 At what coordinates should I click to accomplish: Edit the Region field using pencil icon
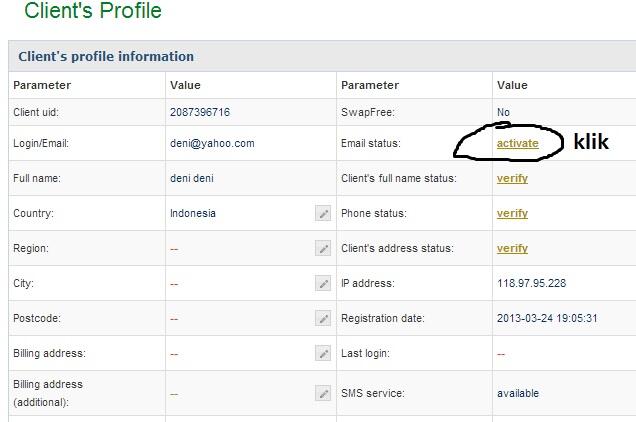pyautogui.click(x=323, y=248)
